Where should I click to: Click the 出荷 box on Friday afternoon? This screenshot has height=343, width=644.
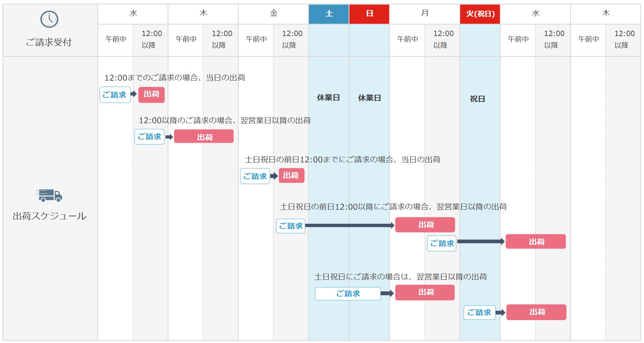tap(291, 176)
